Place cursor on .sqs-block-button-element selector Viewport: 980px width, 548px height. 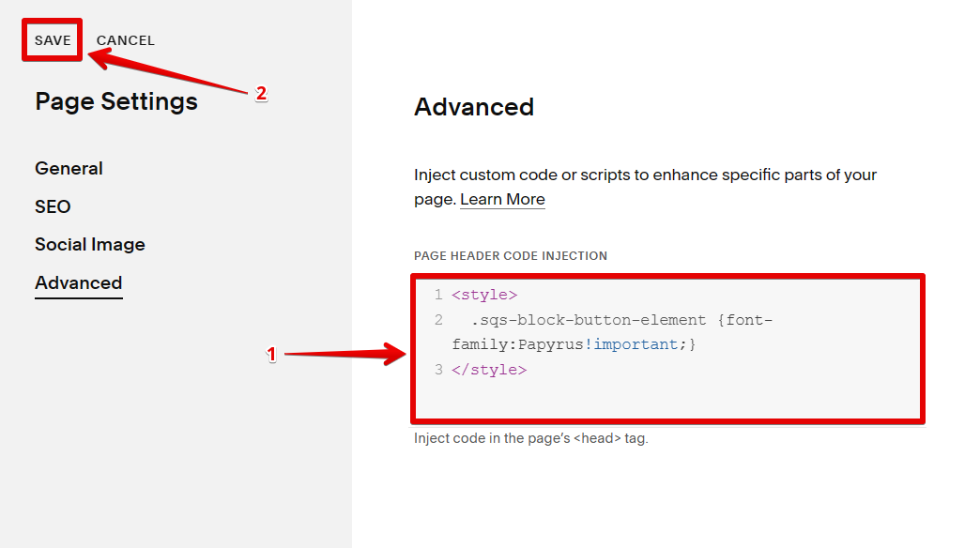tap(589, 320)
